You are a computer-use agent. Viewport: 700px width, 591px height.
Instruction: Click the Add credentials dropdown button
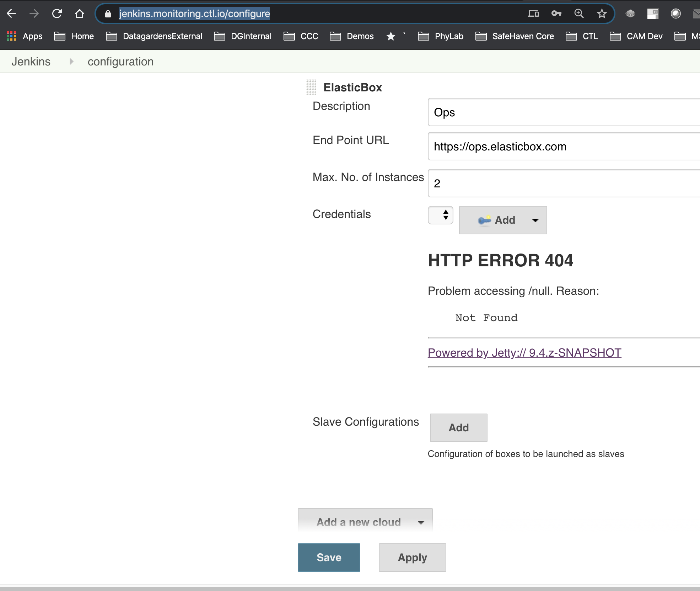[x=503, y=220]
